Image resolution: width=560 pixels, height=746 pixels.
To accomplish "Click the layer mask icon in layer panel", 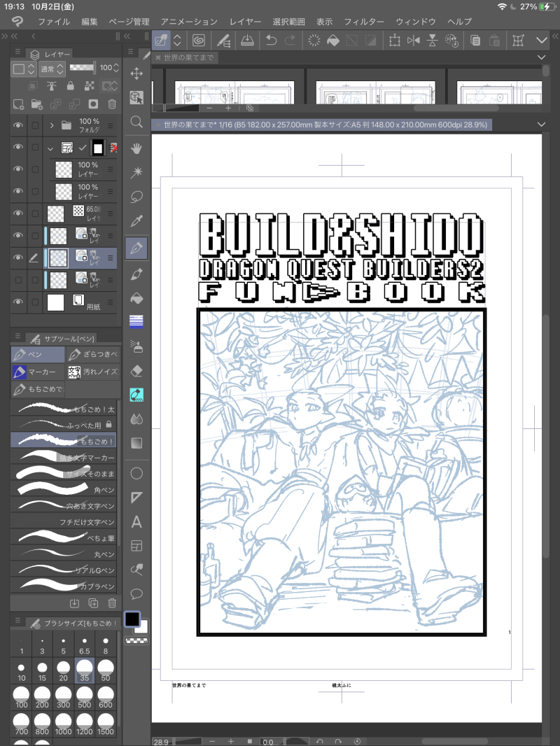I will pyautogui.click(x=93, y=104).
